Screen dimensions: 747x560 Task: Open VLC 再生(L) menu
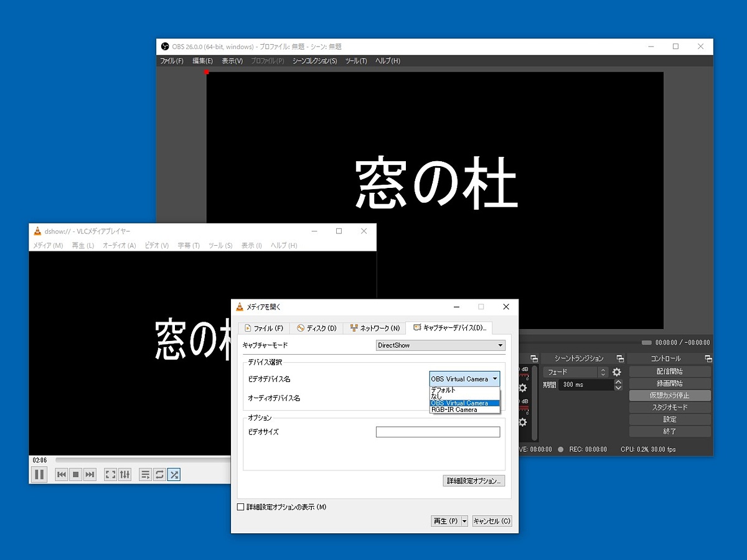[83, 246]
